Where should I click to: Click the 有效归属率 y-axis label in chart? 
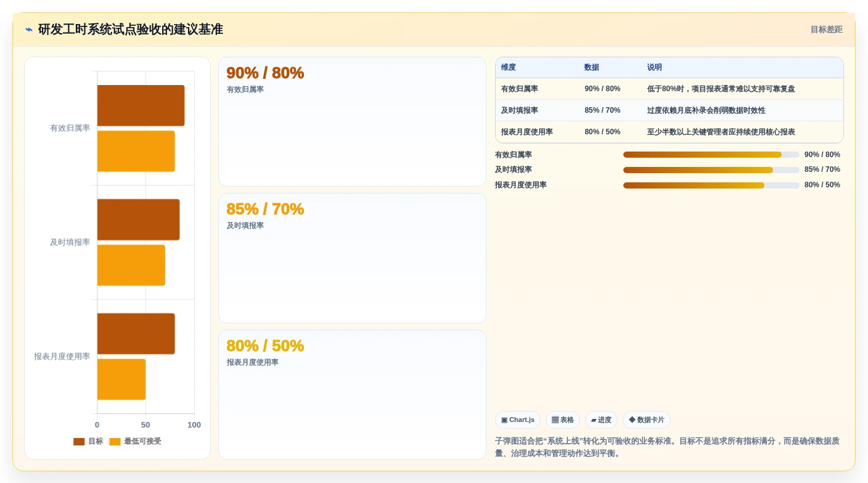[70, 128]
